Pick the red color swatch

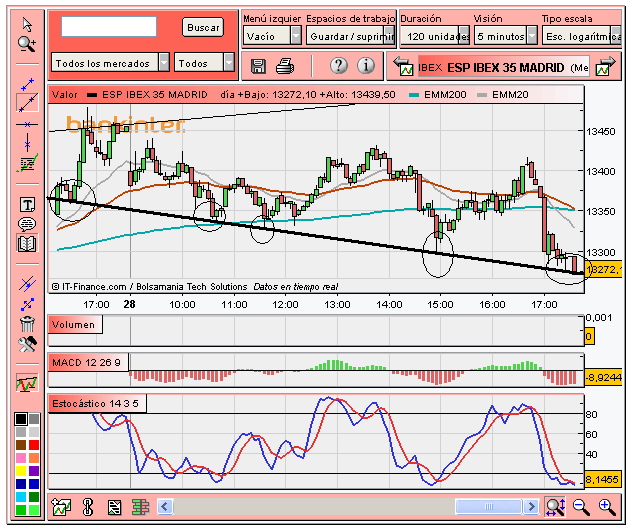[x=34, y=445]
